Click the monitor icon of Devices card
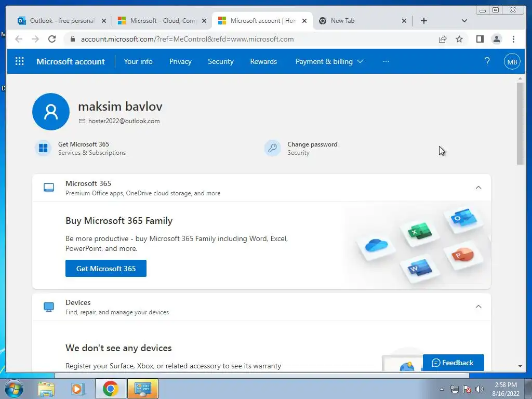This screenshot has height=399, width=532. (x=49, y=307)
